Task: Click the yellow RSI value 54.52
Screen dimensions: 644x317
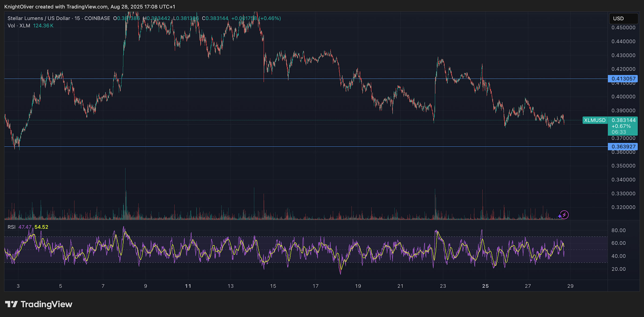Action: (42, 227)
